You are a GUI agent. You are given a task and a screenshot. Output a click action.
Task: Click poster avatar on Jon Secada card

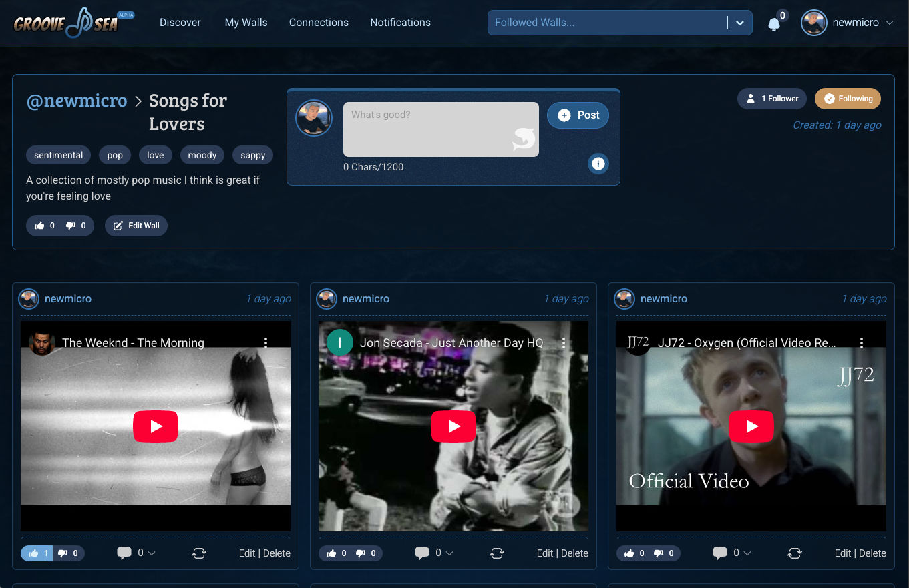pos(327,299)
